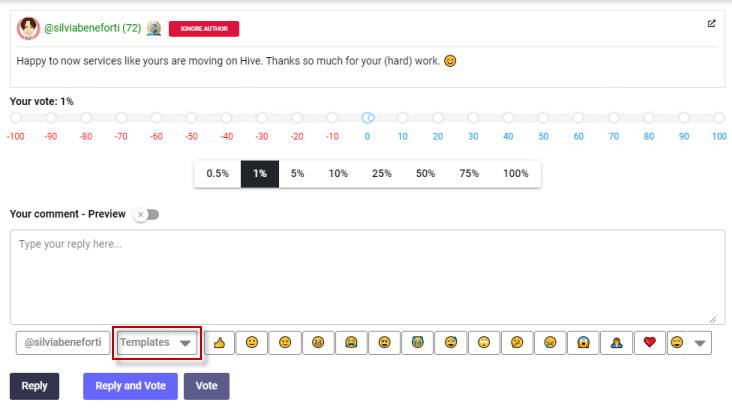Insert the @silviabeneforti mention
This screenshot has height=411, width=732.
point(63,343)
